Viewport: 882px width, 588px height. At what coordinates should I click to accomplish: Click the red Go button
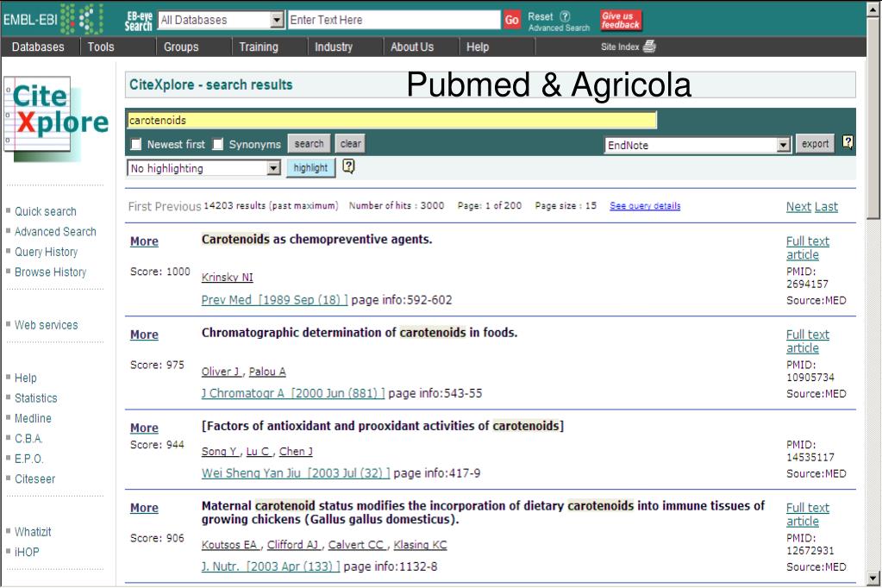coord(511,20)
